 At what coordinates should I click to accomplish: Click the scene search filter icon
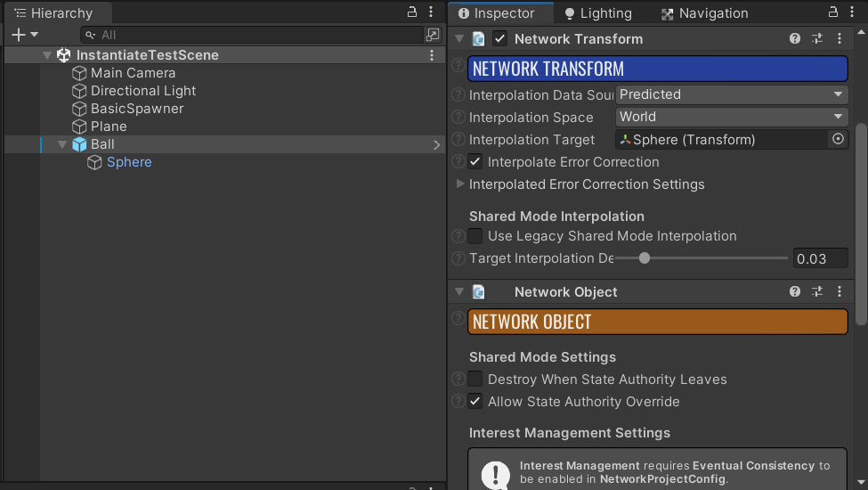[x=433, y=35]
